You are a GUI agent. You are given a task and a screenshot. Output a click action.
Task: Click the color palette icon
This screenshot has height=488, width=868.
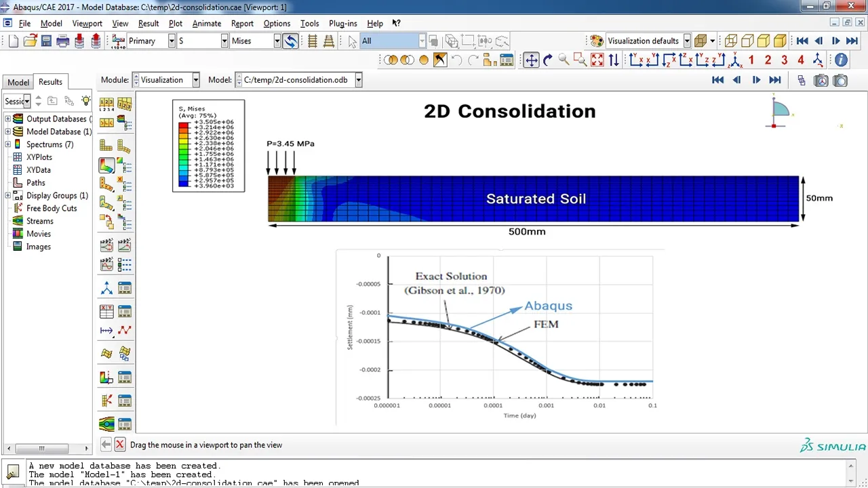click(597, 41)
